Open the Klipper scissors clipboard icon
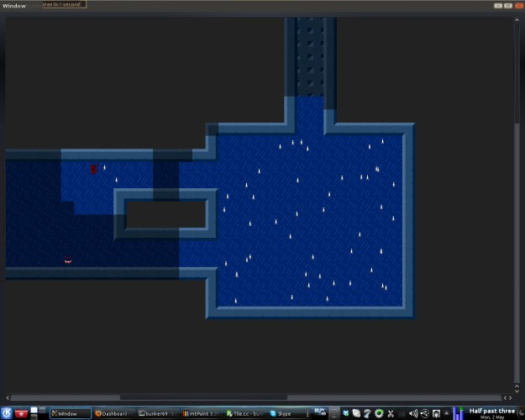 (391, 413)
